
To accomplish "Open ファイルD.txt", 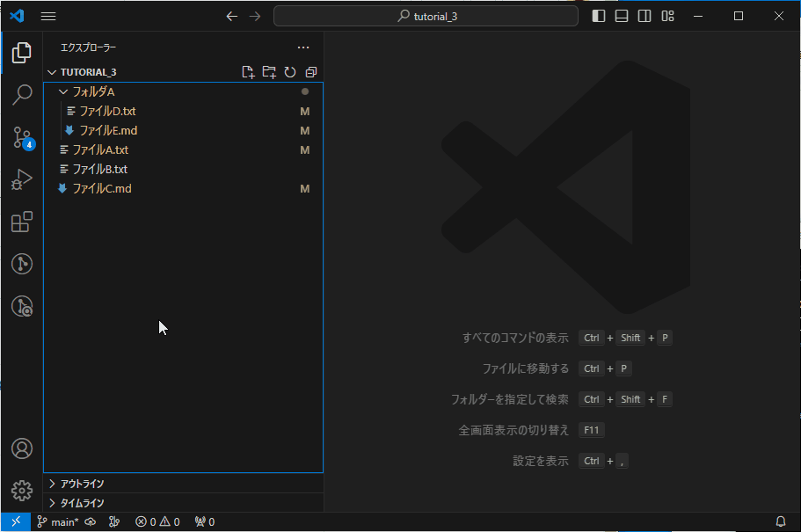I will tap(184, 112).
